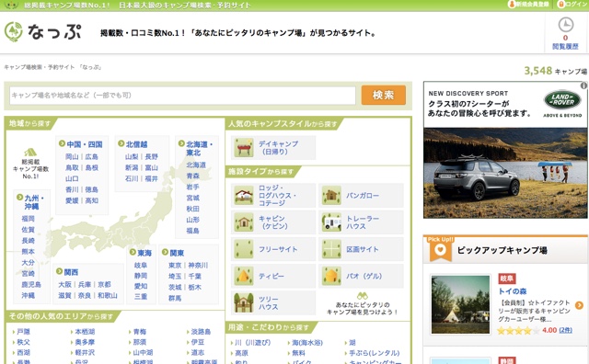Image resolution: width=589 pixels, height=364 pixels.
Task: Select the デイキャンプ barbecue grill icon
Action: [244, 147]
